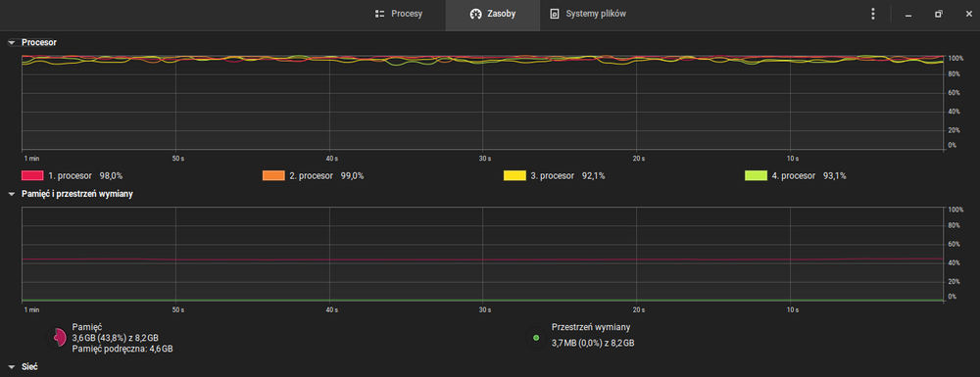The image size is (980, 377).
Task: Click the Sieć section heading
Action: tap(30, 367)
